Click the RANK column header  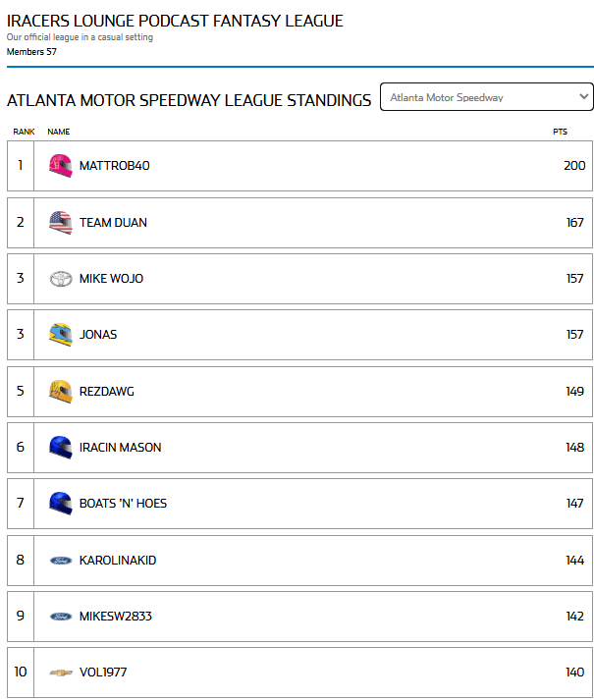tap(24, 132)
